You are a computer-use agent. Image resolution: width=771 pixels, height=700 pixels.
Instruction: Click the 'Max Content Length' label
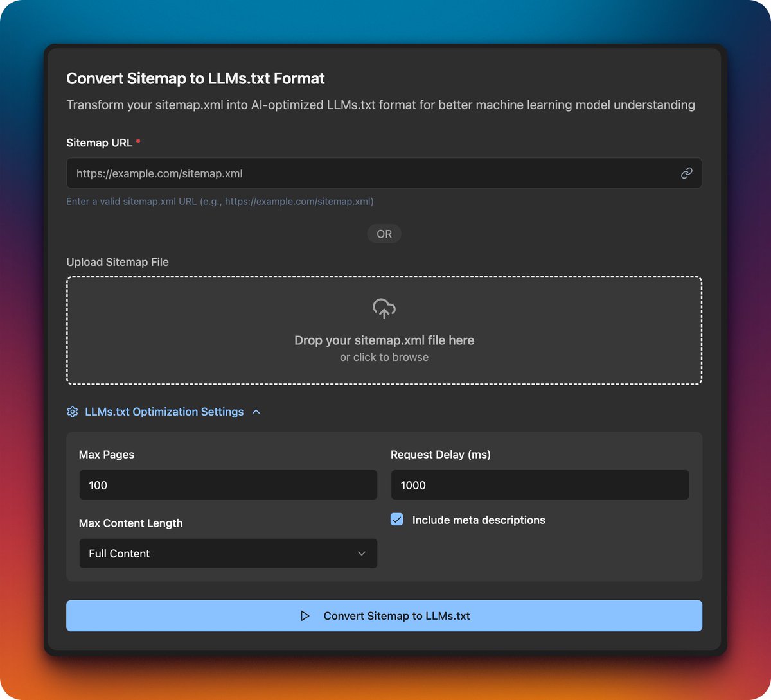(130, 523)
